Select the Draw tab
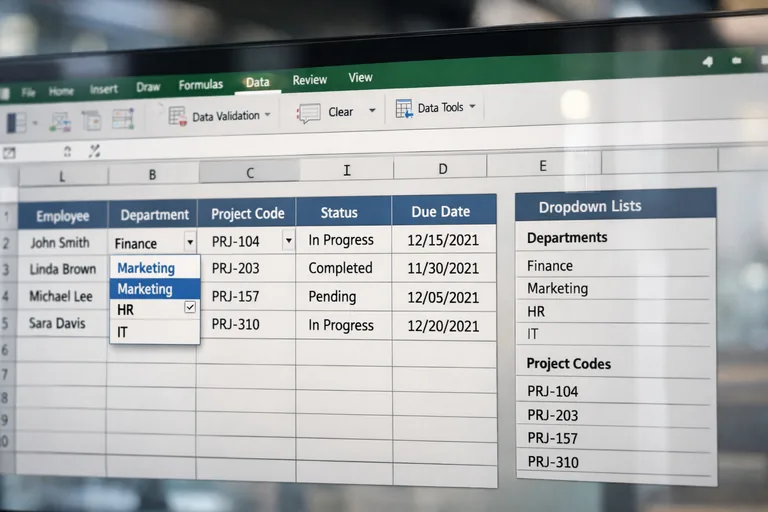The height and width of the screenshot is (512, 768). coord(148,87)
